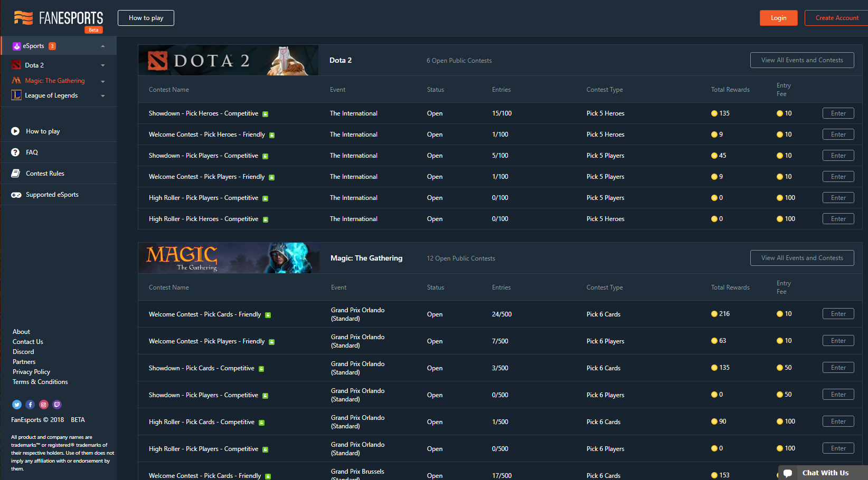This screenshot has height=480, width=868.
Task: Click '12 Open Public Contests' text
Action: [x=461, y=258]
